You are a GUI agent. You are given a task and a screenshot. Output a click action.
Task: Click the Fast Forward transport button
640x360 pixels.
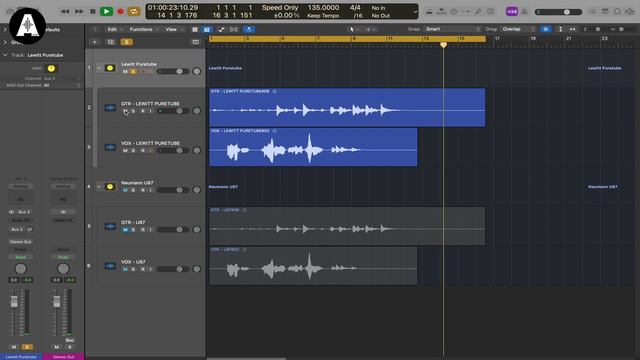pyautogui.click(x=79, y=11)
